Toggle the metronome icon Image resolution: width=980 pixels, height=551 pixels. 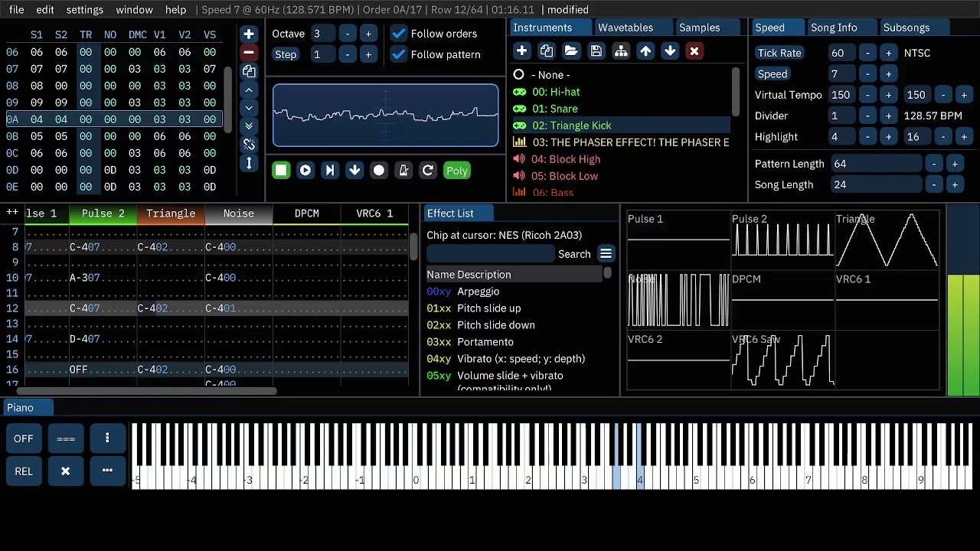click(x=403, y=171)
